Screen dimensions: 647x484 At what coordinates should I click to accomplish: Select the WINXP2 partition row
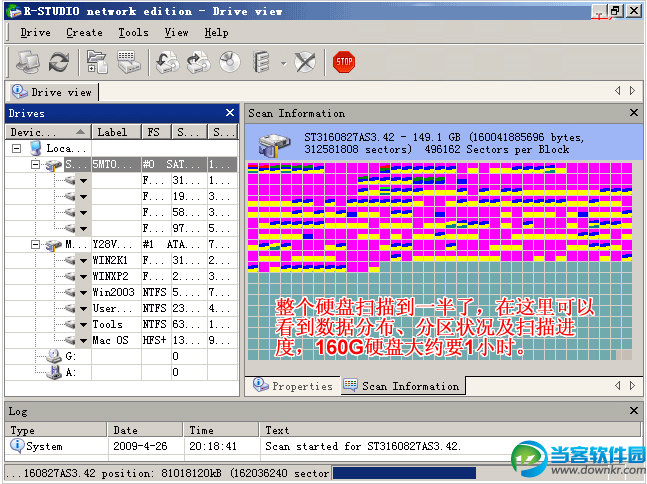click(122, 276)
